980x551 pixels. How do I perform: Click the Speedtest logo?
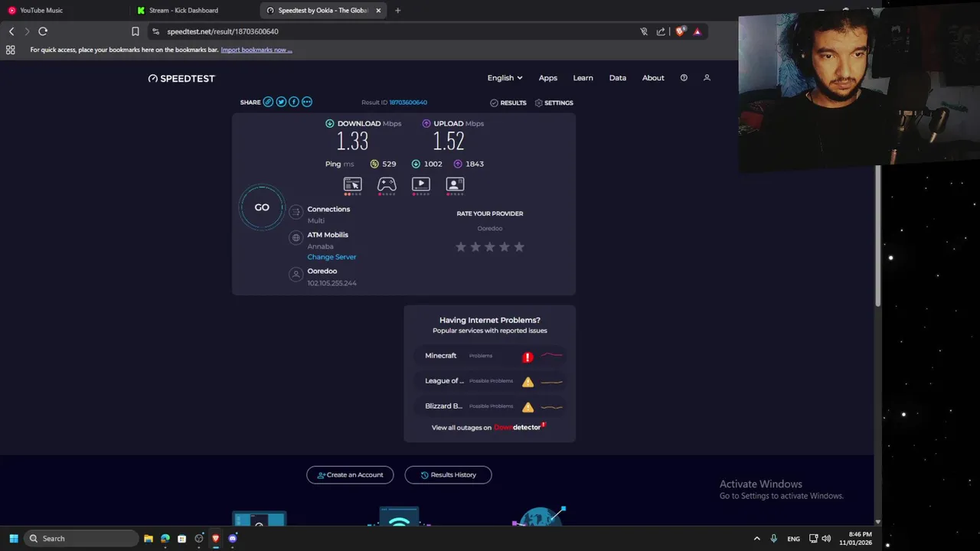pyautogui.click(x=182, y=78)
